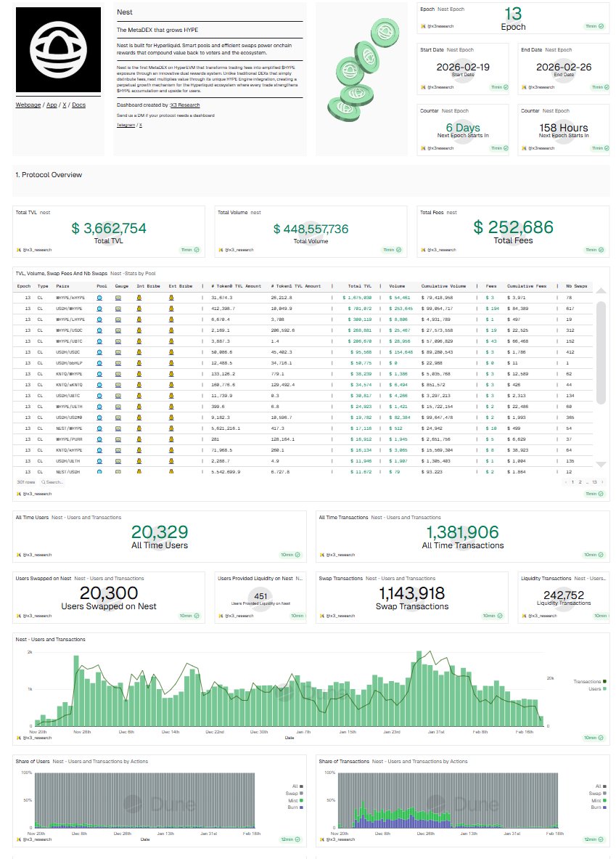Click the '1,381,906' All Time Transactions value
The image size is (616, 859).
[463, 532]
